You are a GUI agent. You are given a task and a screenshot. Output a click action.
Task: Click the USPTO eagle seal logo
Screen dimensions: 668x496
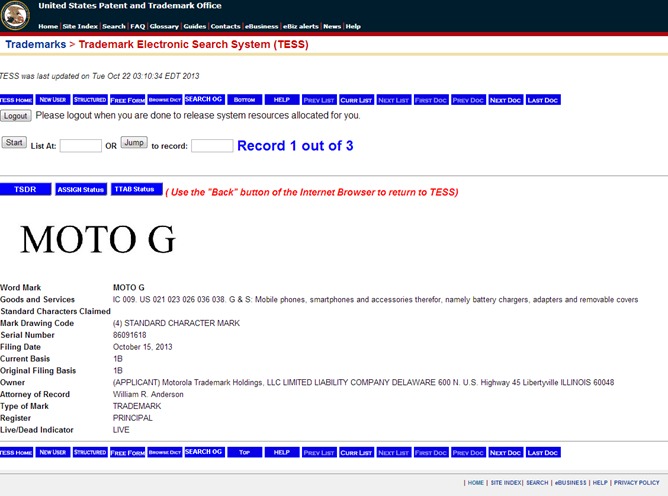(15, 15)
